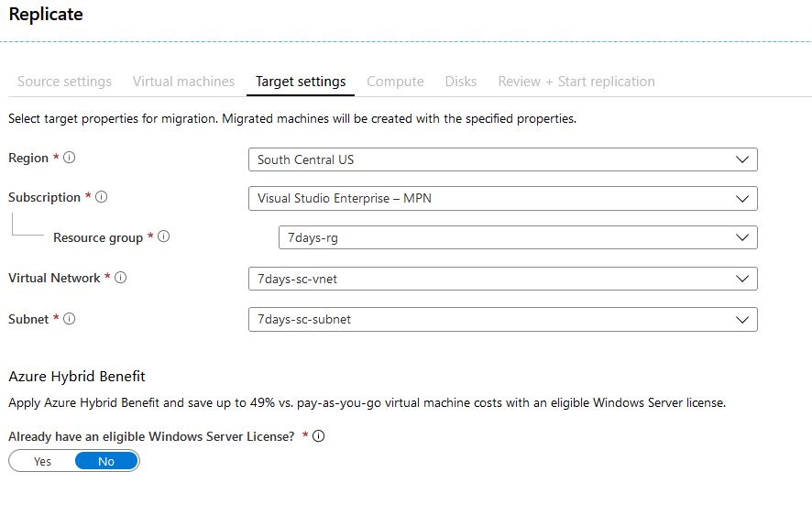This screenshot has width=812, height=505.
Task: Click the info icon next to Subnet
Action: point(69,319)
